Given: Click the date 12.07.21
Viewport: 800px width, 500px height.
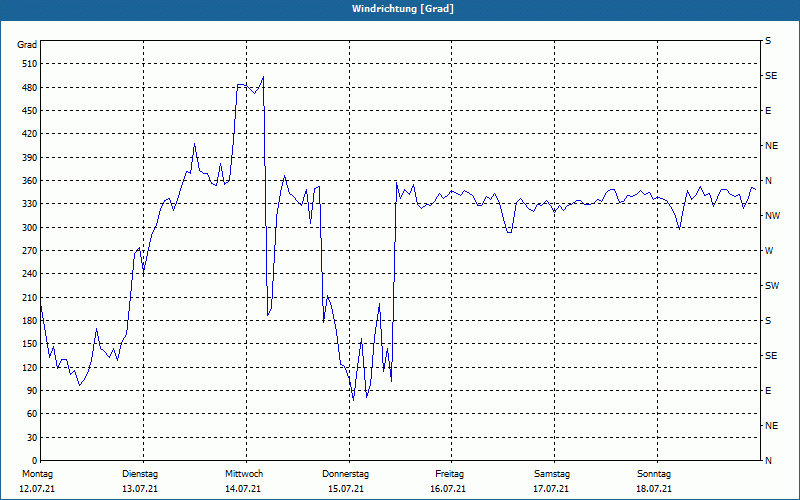Looking at the screenshot, I should [x=37, y=489].
